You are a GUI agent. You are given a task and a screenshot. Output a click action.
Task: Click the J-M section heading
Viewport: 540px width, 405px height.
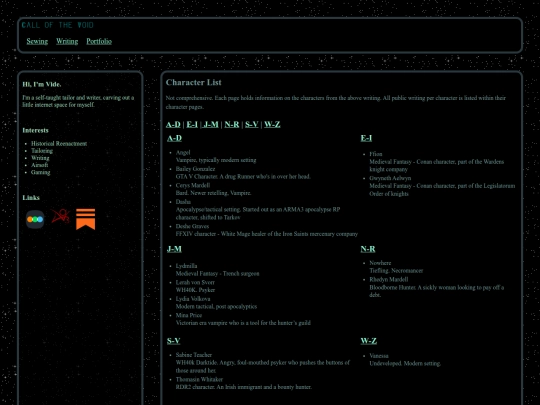point(174,249)
